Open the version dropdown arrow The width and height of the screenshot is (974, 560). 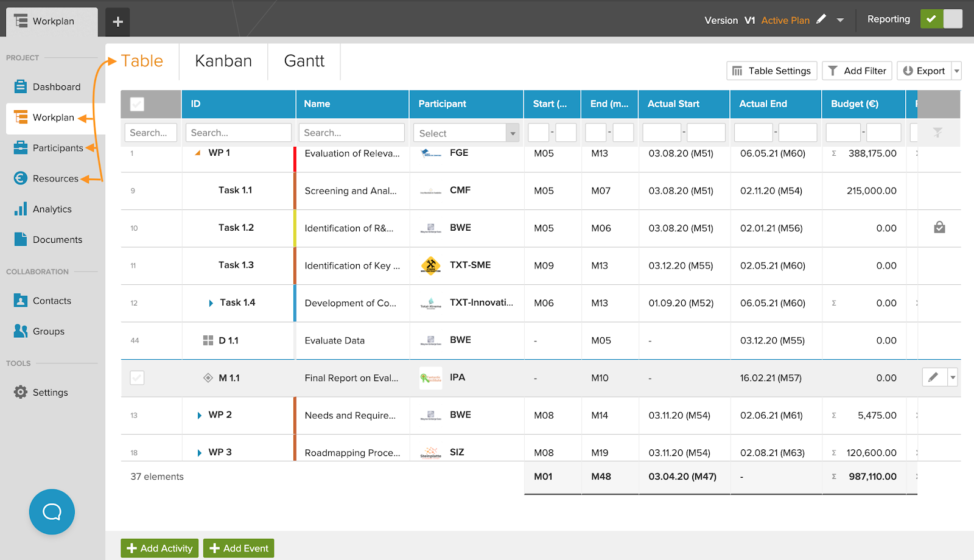[840, 20]
